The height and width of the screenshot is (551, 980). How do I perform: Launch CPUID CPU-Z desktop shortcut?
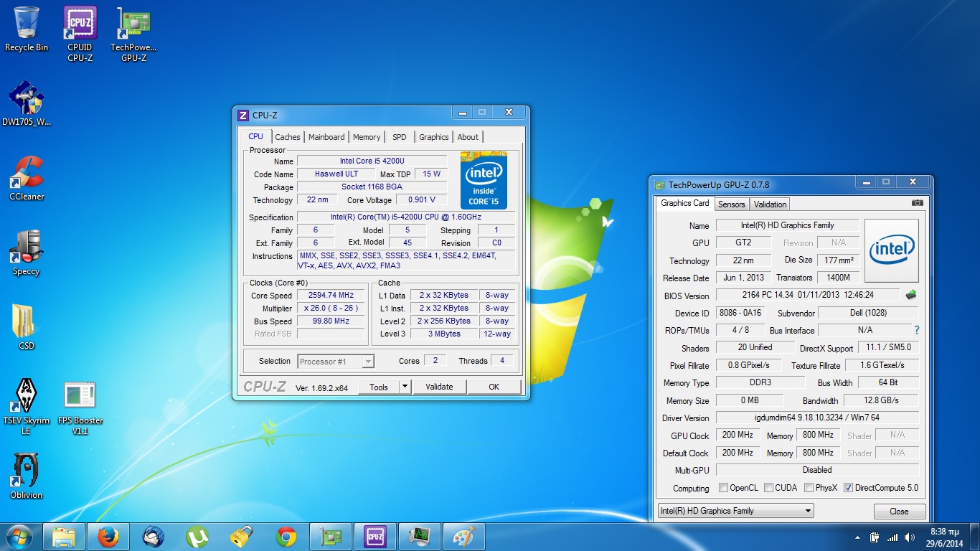(80, 33)
